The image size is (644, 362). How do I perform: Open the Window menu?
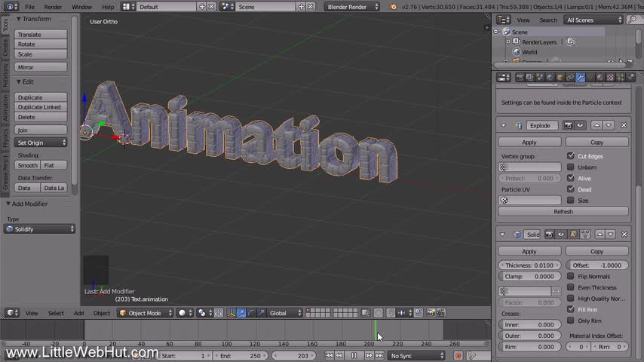pyautogui.click(x=81, y=7)
